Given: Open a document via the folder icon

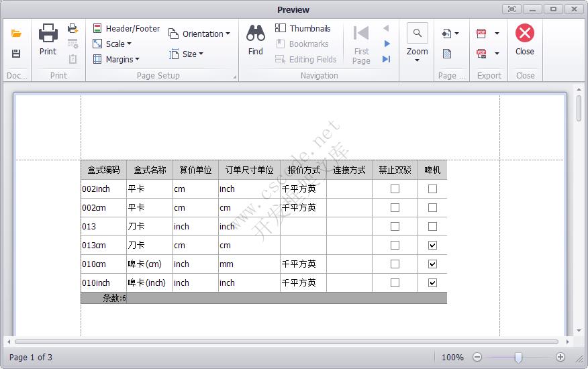Looking at the screenshot, I should tap(16, 34).
